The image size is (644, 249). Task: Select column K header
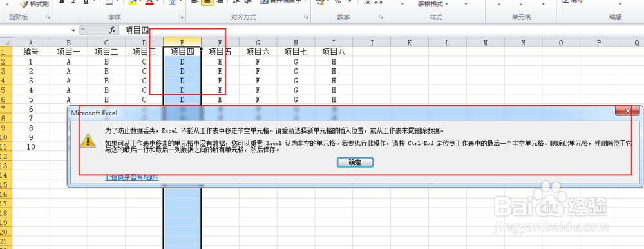pyautogui.click(x=410, y=43)
